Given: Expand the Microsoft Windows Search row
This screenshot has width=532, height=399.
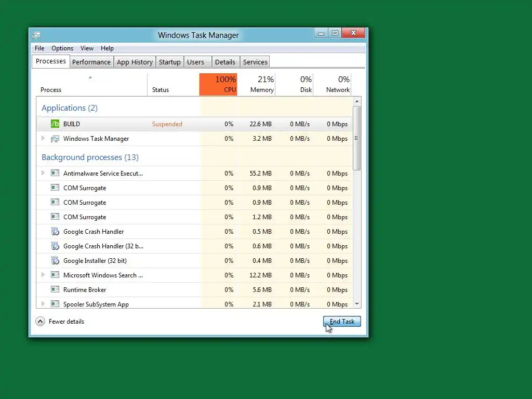Looking at the screenshot, I should coord(43,275).
